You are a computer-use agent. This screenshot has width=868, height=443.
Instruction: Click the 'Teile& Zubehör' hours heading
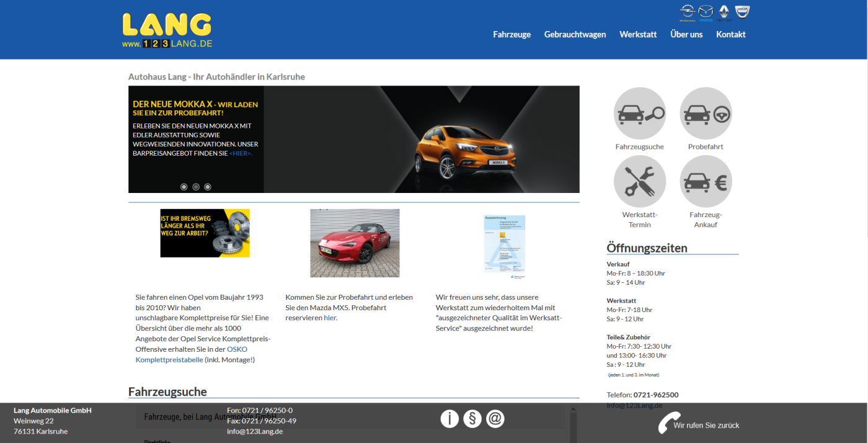pos(629,337)
